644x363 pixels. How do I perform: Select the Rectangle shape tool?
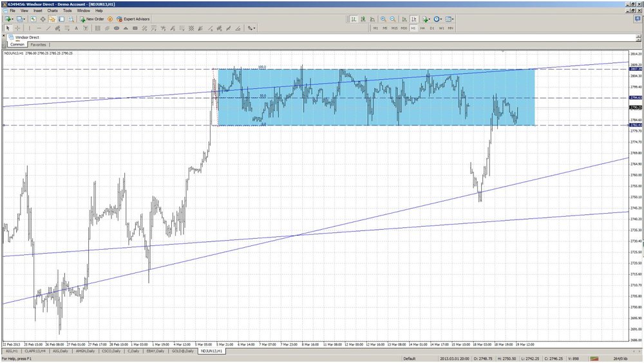(135, 28)
